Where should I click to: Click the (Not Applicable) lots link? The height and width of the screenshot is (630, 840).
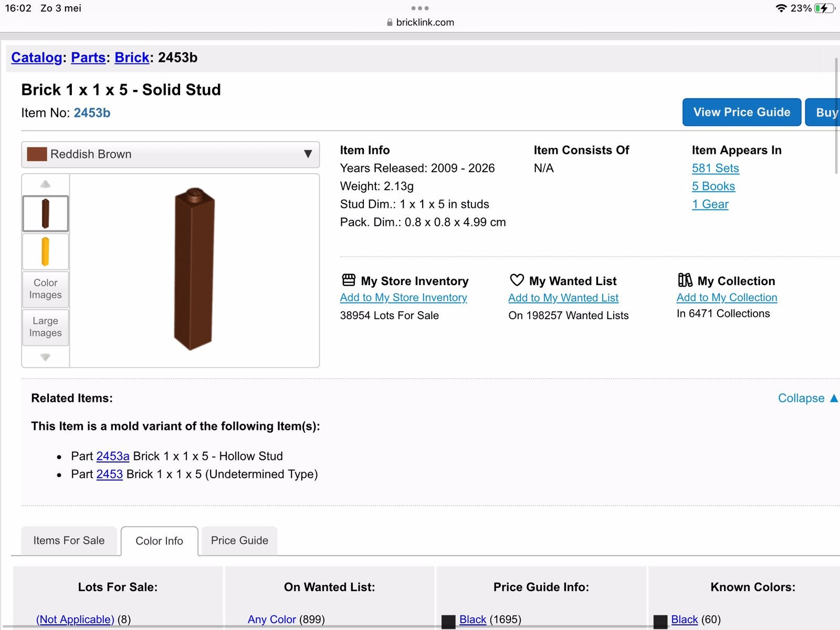pos(75,619)
